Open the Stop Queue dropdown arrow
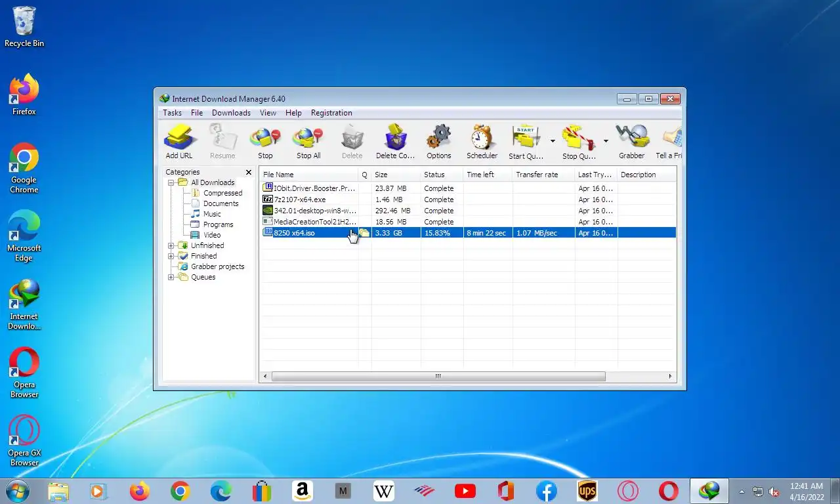Image resolution: width=840 pixels, height=504 pixels. (x=606, y=141)
